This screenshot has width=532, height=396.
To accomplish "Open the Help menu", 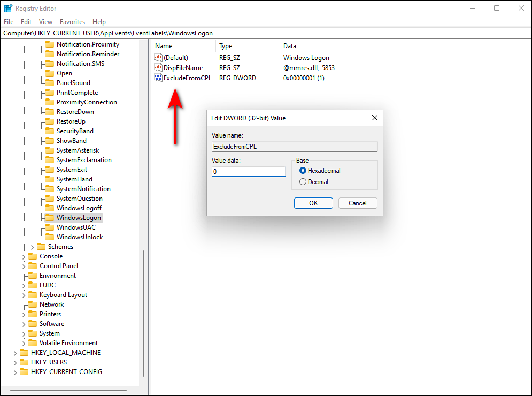I will pos(99,22).
